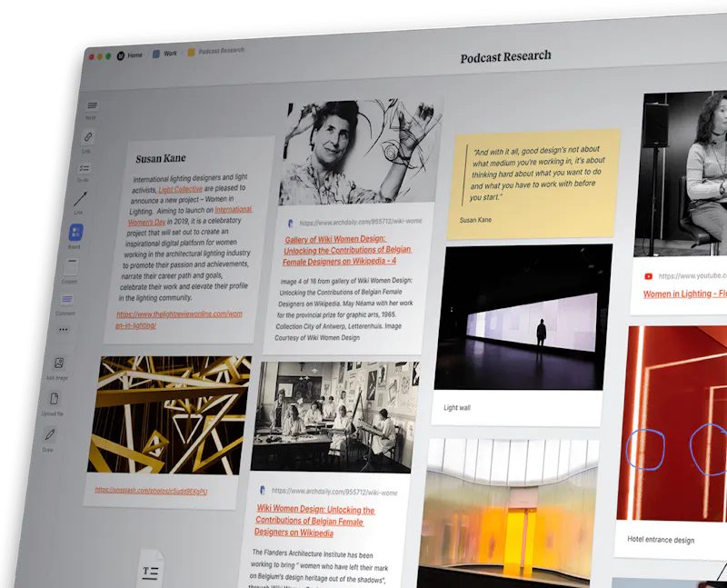Click the Add image tool
The image size is (727, 588).
(60, 363)
